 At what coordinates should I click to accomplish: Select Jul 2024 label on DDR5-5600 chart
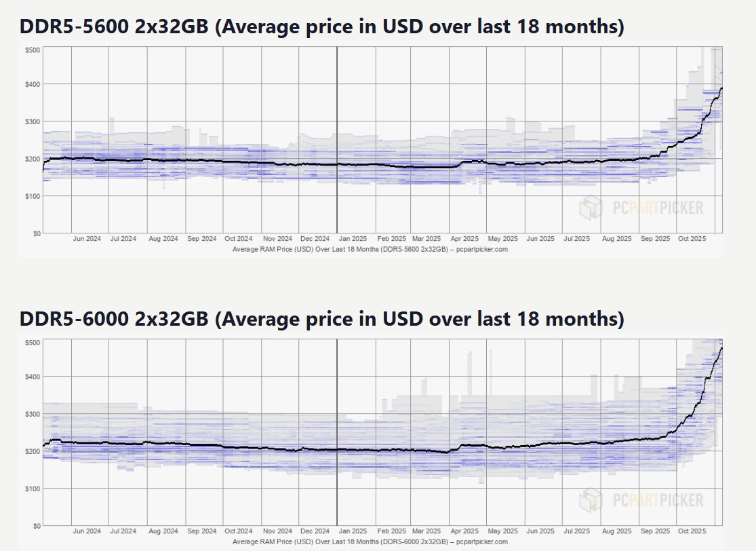pyautogui.click(x=123, y=239)
